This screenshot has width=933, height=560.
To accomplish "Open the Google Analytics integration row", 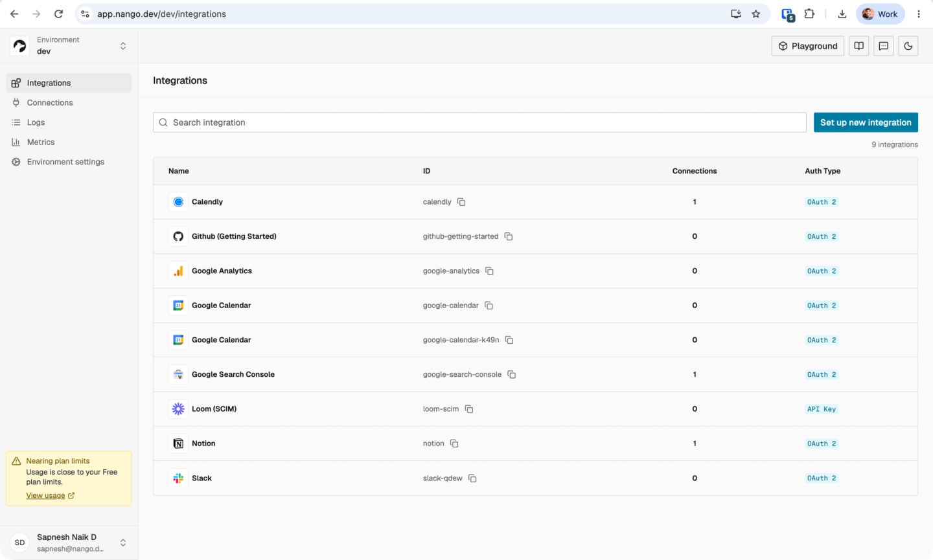I will click(535, 271).
